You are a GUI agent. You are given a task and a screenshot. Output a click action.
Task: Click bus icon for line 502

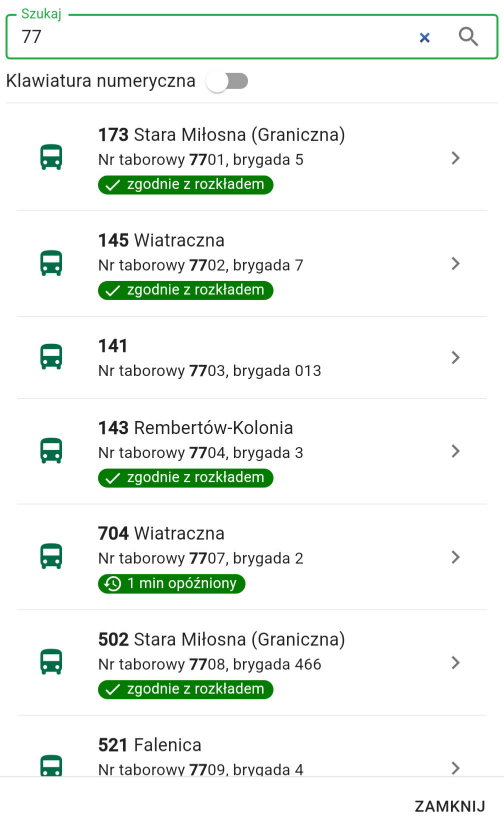(51, 662)
